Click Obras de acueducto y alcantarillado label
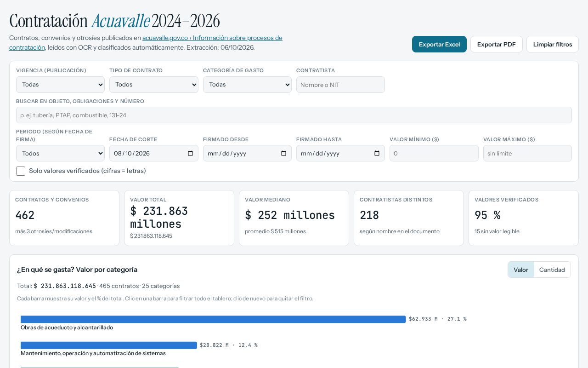Viewport: 588px width, 368px height. coord(67,328)
